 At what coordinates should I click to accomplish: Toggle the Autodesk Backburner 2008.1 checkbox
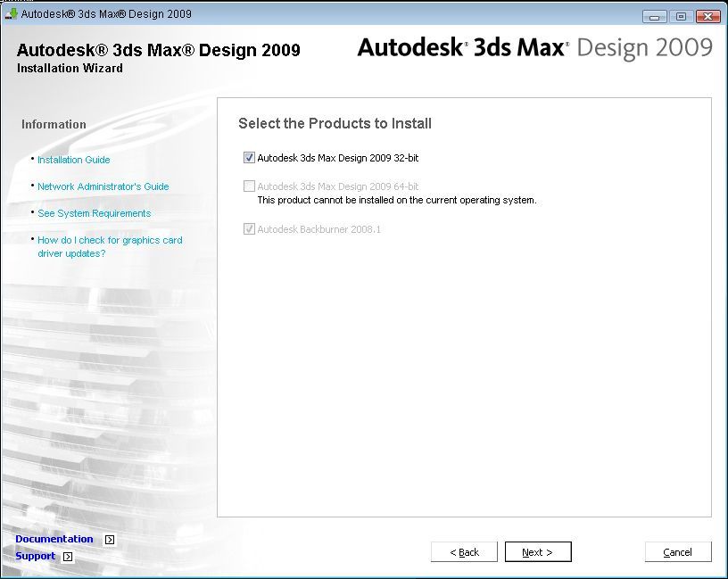[249, 229]
